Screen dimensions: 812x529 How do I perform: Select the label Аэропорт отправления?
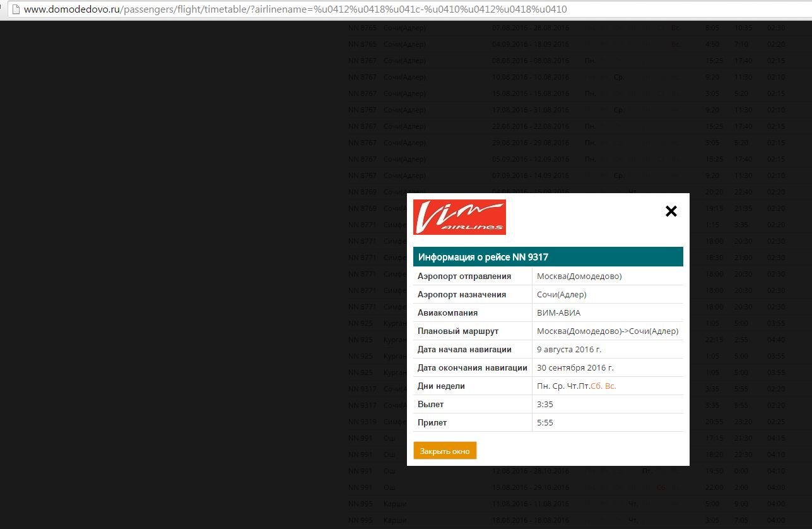click(464, 276)
